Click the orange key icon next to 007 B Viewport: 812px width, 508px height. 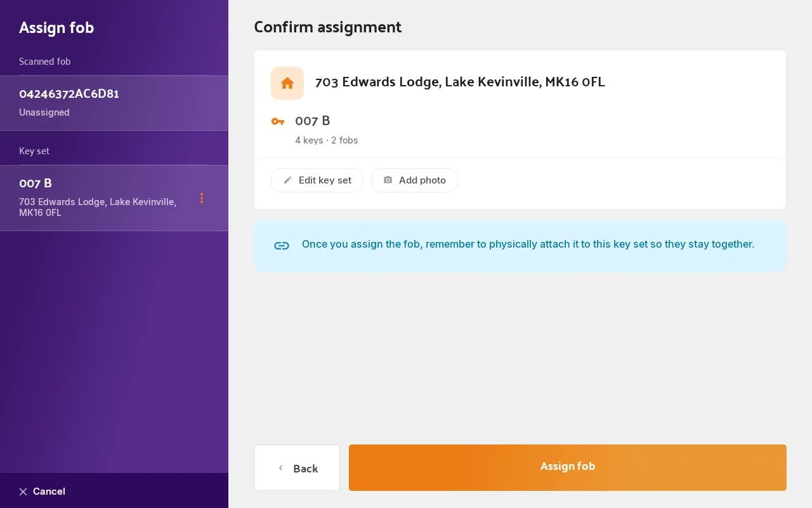[278, 121]
